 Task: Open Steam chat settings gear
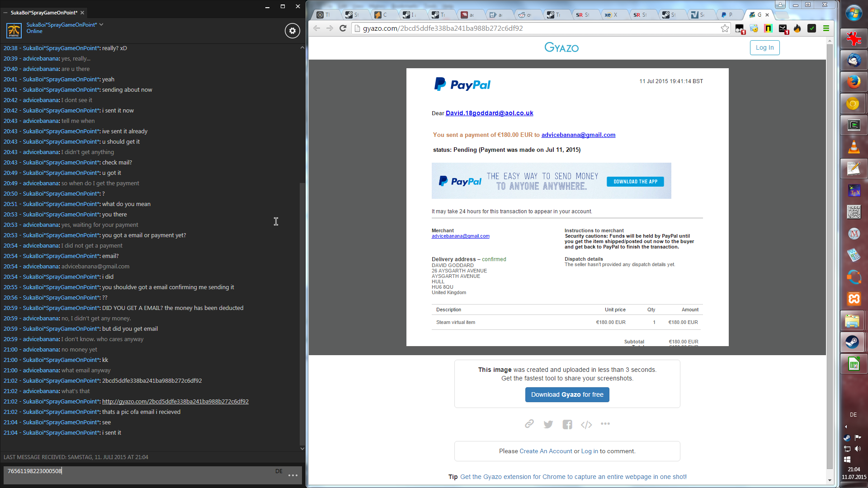click(x=292, y=31)
